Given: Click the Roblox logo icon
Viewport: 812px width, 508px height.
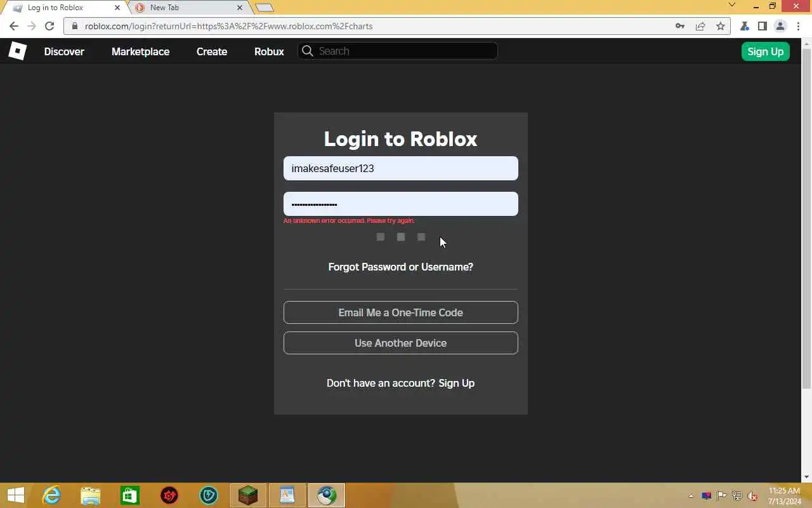Looking at the screenshot, I should coord(17,51).
